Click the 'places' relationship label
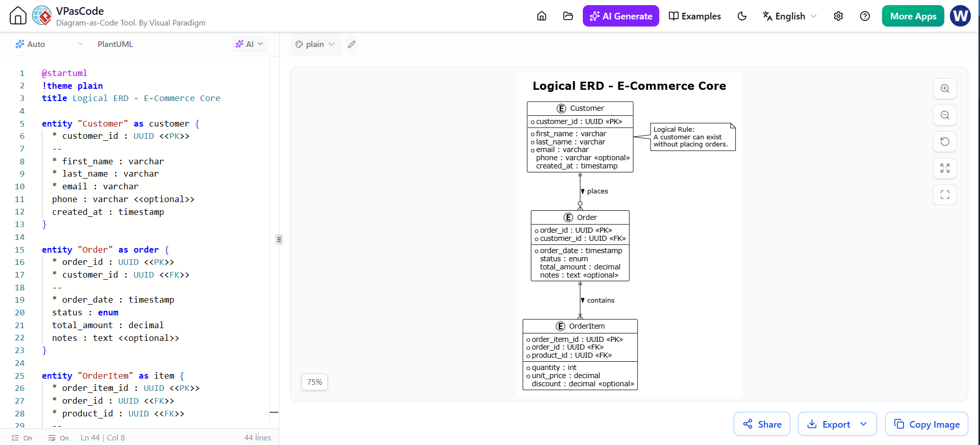 (597, 191)
